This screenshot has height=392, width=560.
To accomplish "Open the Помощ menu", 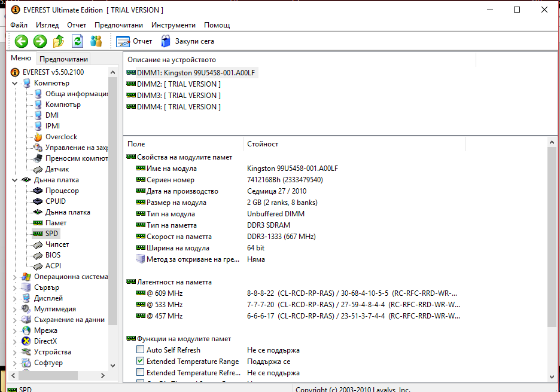I will pyautogui.click(x=217, y=25).
